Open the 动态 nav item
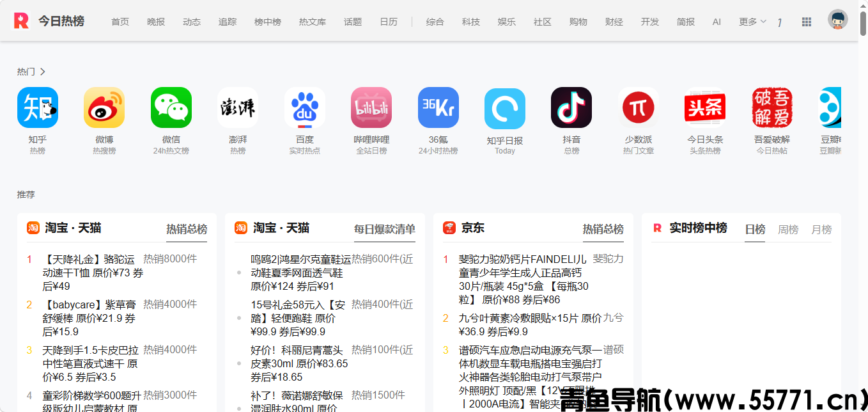Image resolution: width=868 pixels, height=412 pixels. coord(192,22)
